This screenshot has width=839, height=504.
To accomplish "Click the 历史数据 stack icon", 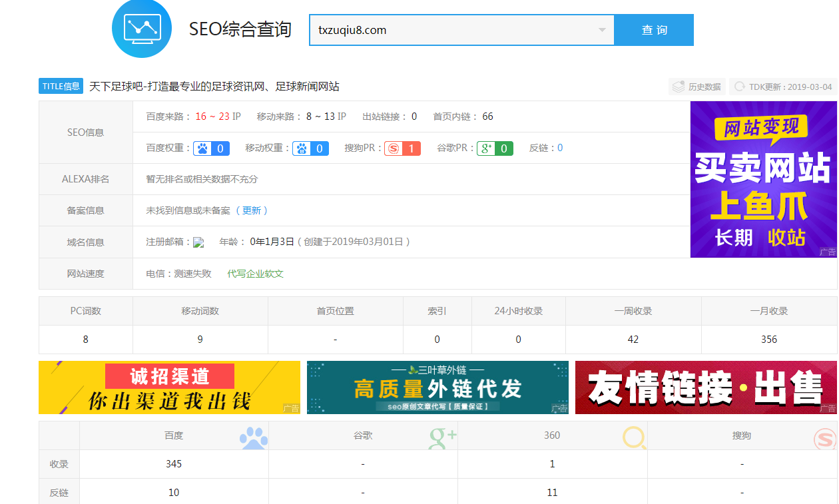I will 679,87.
